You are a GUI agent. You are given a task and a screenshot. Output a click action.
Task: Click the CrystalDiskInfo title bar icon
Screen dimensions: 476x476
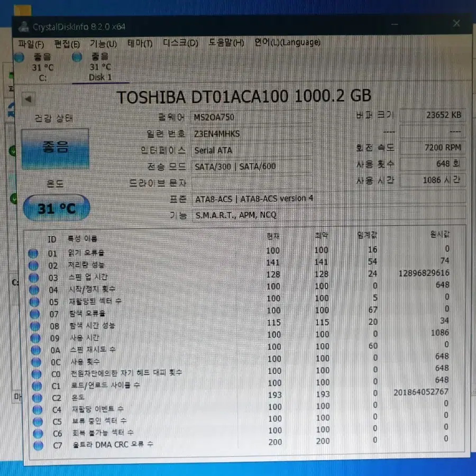pos(24,27)
